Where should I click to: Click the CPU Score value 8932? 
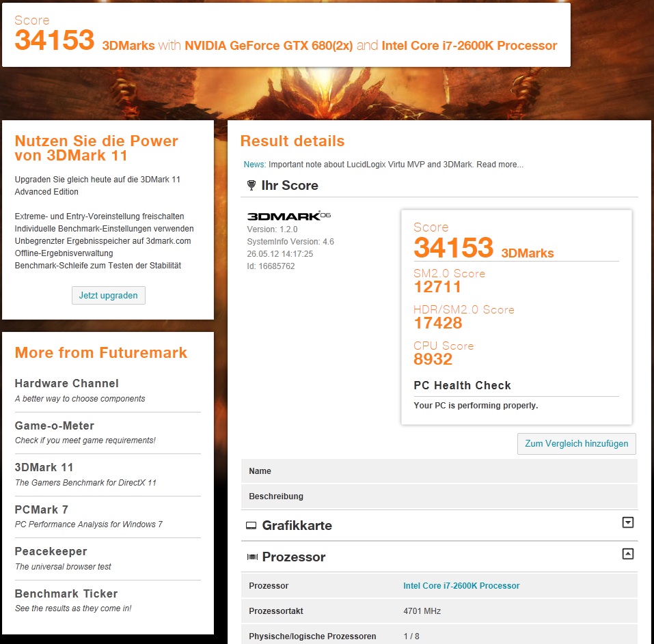[433, 359]
